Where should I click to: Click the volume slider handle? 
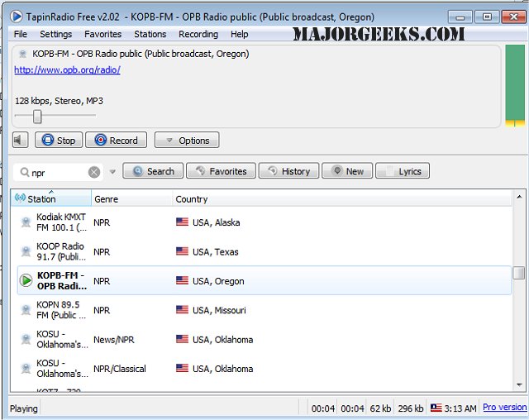[37, 117]
